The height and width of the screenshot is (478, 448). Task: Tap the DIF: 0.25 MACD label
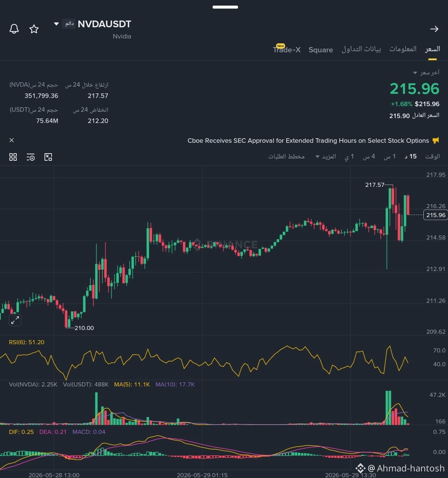21,432
